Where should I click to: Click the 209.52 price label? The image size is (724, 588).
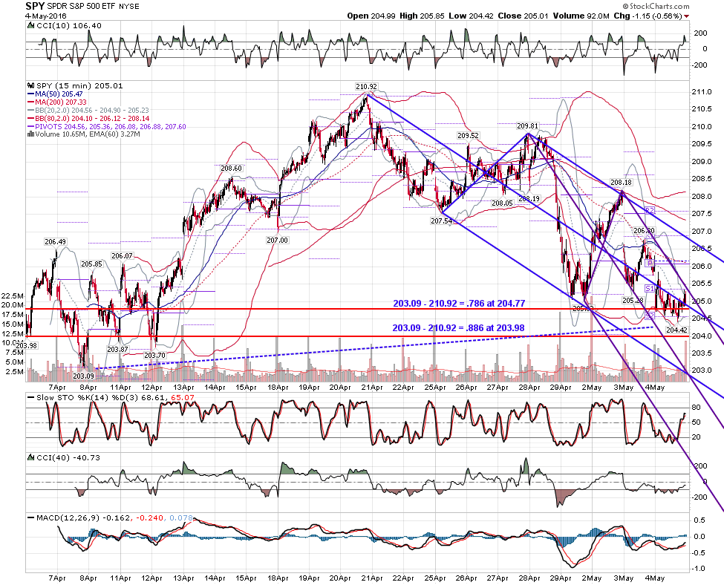pyautogui.click(x=469, y=135)
